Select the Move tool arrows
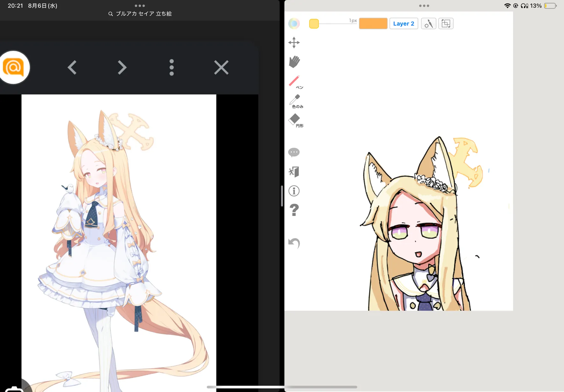Screen dimensions: 564x392 (294, 43)
